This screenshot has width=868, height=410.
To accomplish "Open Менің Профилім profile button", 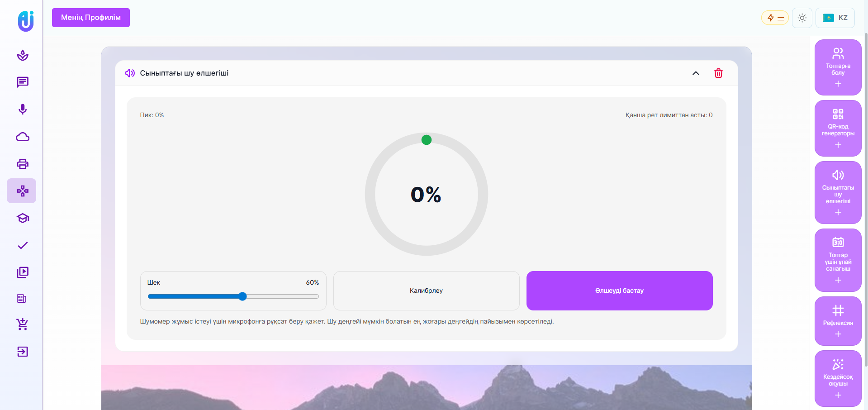I will coord(91,18).
